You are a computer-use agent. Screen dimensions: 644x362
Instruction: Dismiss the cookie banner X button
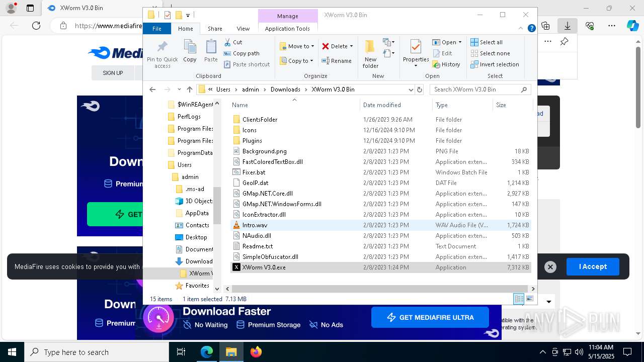[x=550, y=267]
